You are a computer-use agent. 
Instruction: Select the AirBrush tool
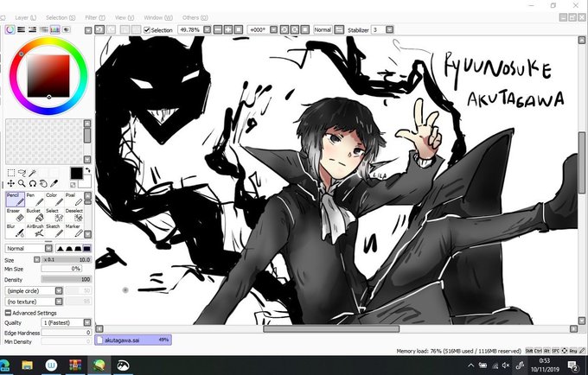[x=35, y=231]
